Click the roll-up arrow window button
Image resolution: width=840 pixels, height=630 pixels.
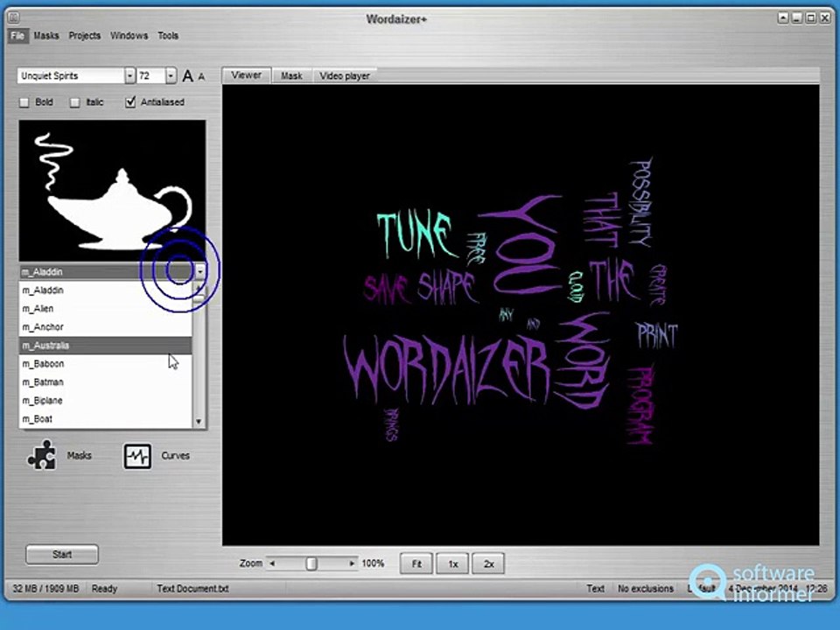click(783, 18)
